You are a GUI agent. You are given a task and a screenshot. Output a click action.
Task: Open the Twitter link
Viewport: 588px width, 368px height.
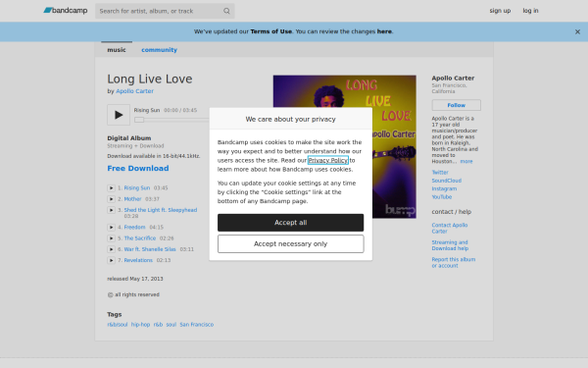click(440, 173)
